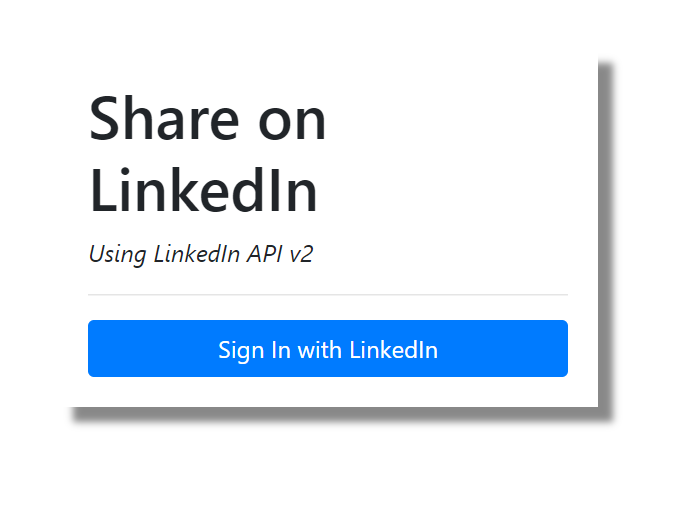
Task: Click "v2" at the end of the subtitle
Action: pyautogui.click(x=301, y=254)
